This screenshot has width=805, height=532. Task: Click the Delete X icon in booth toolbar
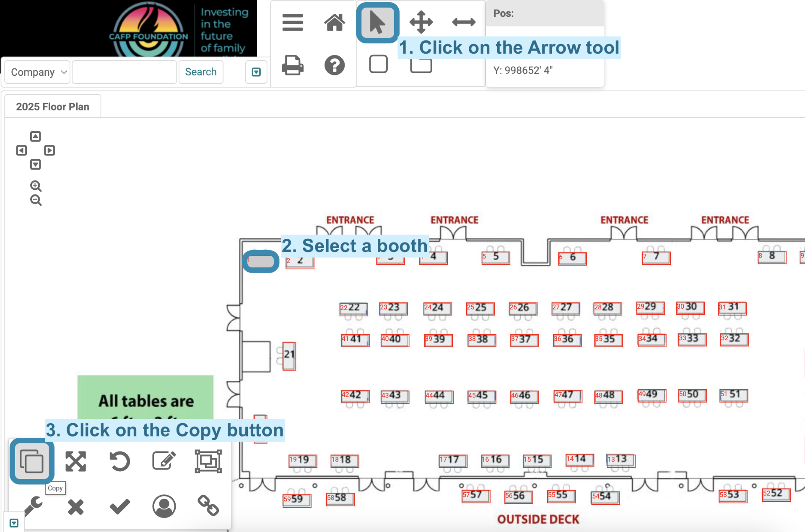[x=76, y=506]
